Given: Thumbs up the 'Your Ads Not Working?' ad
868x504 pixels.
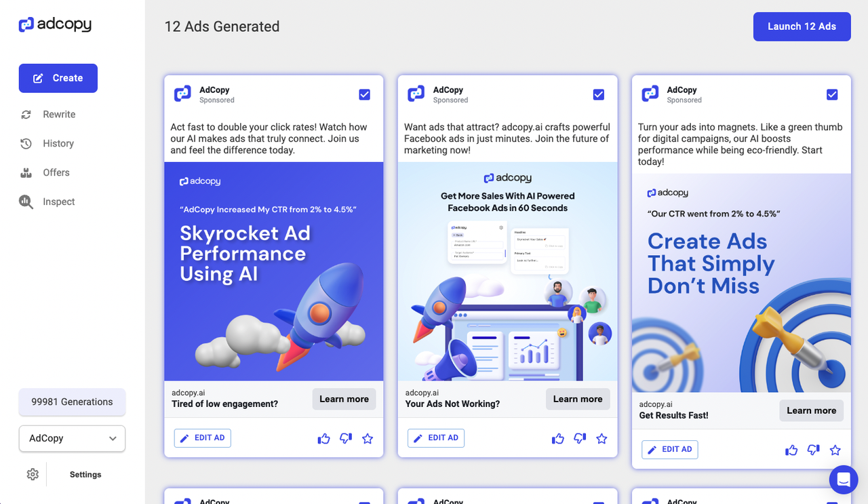Looking at the screenshot, I should coord(558,439).
